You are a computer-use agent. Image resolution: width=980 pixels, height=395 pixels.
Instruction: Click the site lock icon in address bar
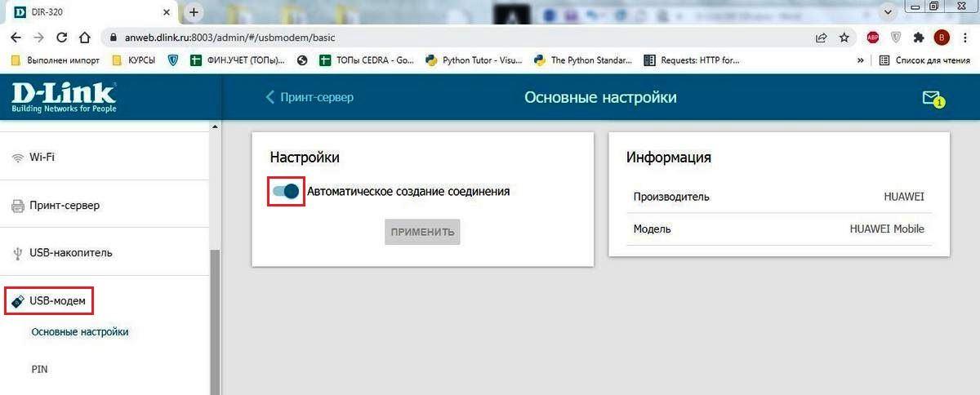[113, 38]
